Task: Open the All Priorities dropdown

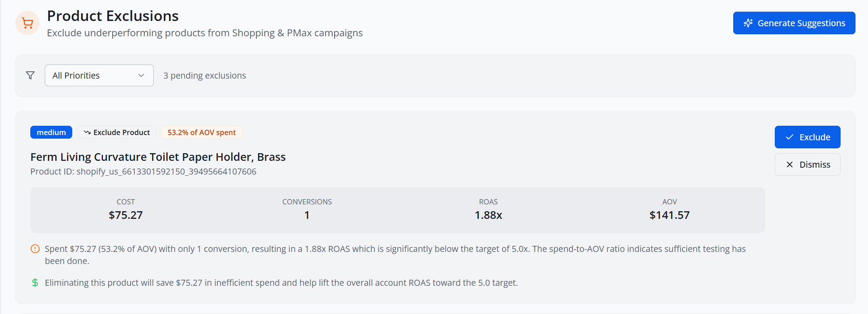Action: (99, 75)
